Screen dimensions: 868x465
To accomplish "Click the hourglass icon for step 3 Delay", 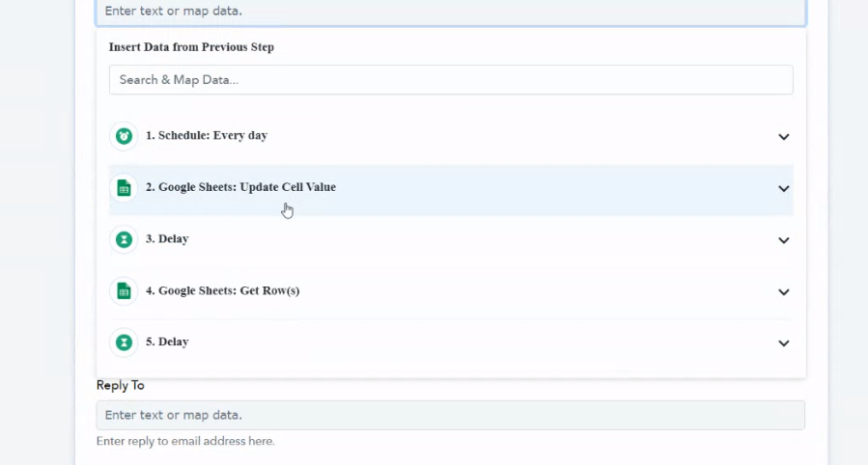I will (x=124, y=239).
